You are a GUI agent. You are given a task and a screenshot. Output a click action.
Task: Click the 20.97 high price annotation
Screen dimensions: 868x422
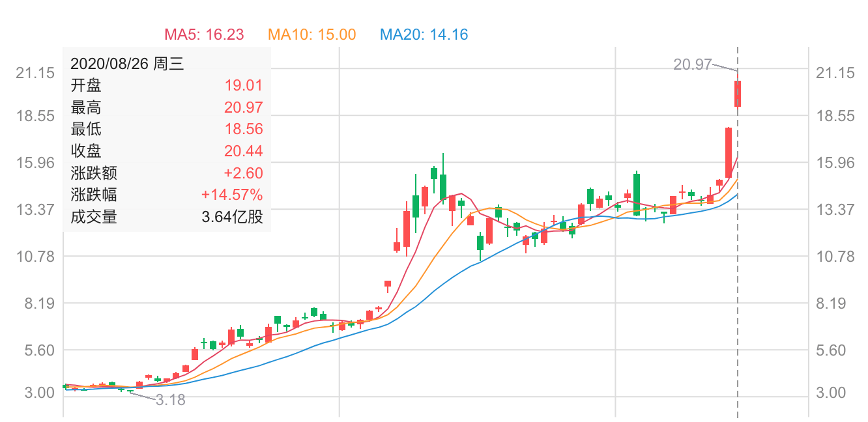pyautogui.click(x=692, y=64)
